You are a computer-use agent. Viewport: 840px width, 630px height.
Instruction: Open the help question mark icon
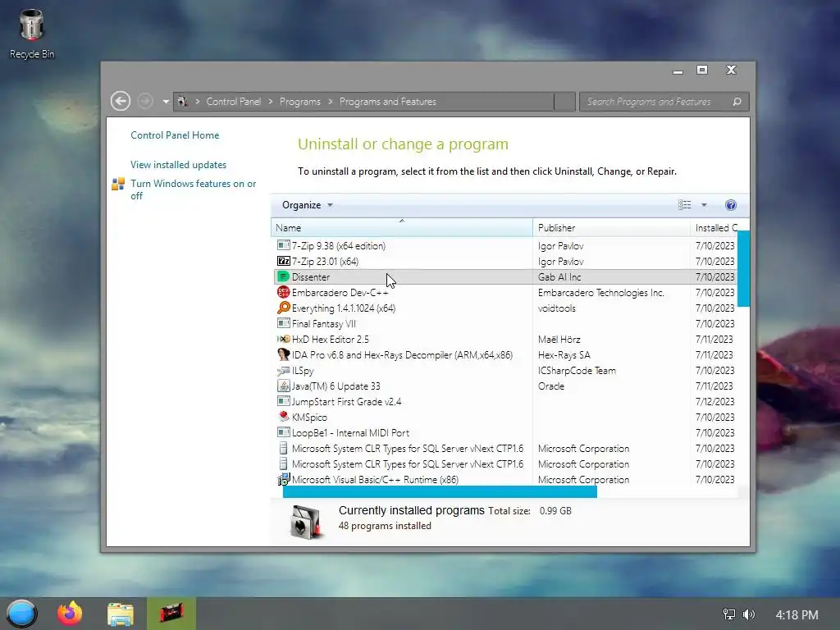[x=731, y=205]
